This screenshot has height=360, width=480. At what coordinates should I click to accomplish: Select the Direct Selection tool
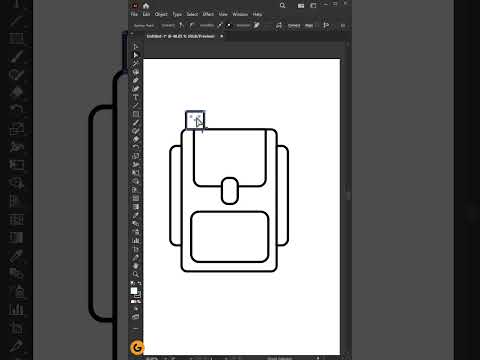[x=136, y=55]
